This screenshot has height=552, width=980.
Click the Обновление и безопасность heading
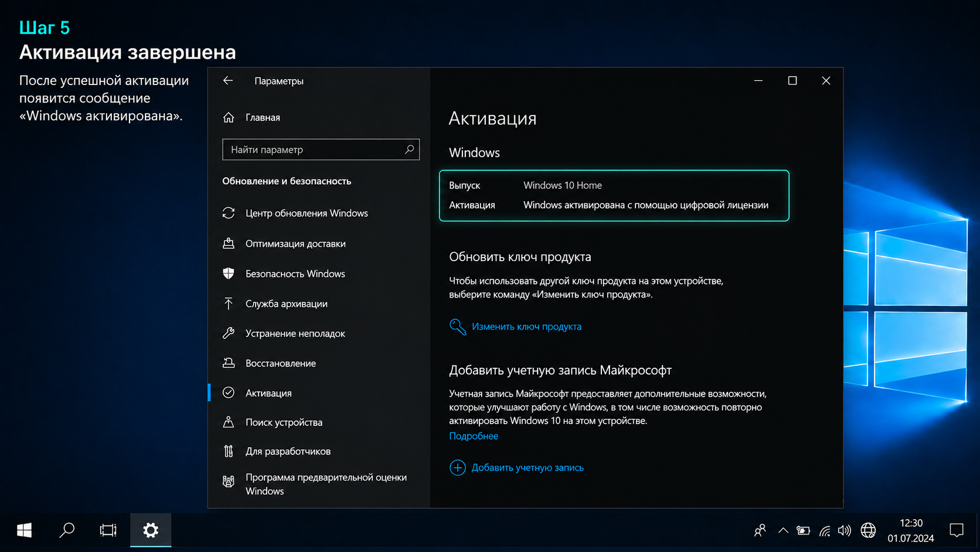[x=287, y=181]
